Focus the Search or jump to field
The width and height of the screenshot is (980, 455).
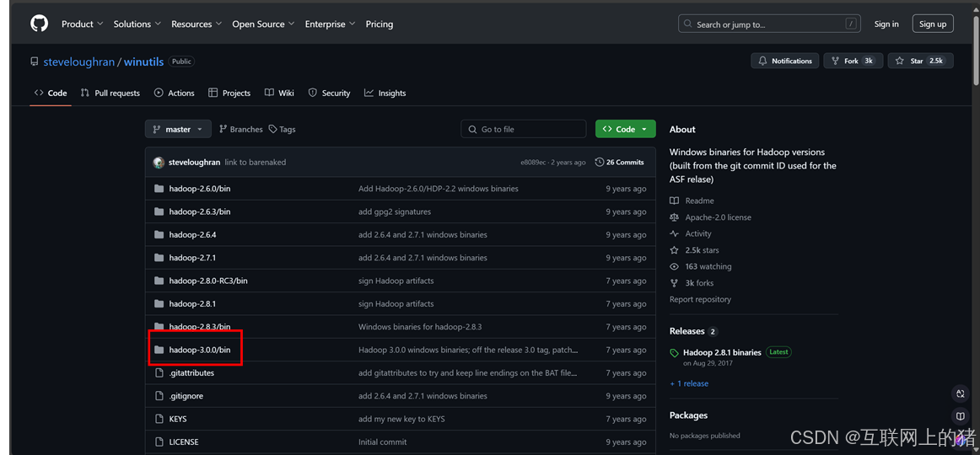770,24
